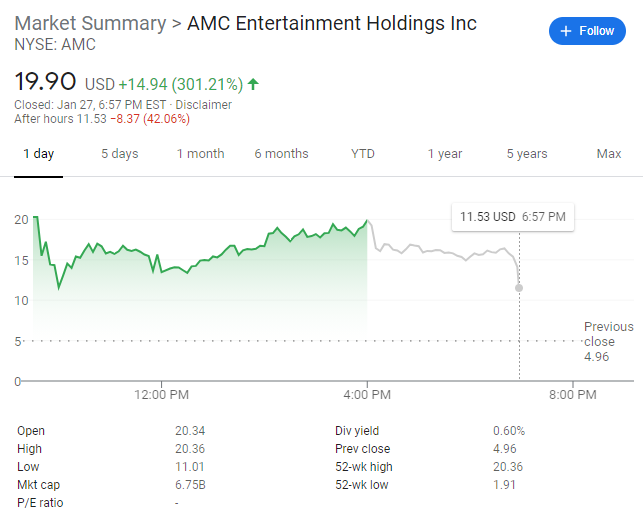Switch to the 5 days tab
The image size is (643, 517).
pos(120,154)
